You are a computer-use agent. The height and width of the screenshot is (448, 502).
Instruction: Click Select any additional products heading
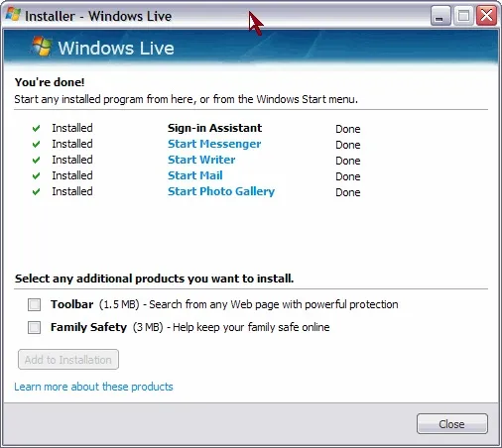(154, 279)
